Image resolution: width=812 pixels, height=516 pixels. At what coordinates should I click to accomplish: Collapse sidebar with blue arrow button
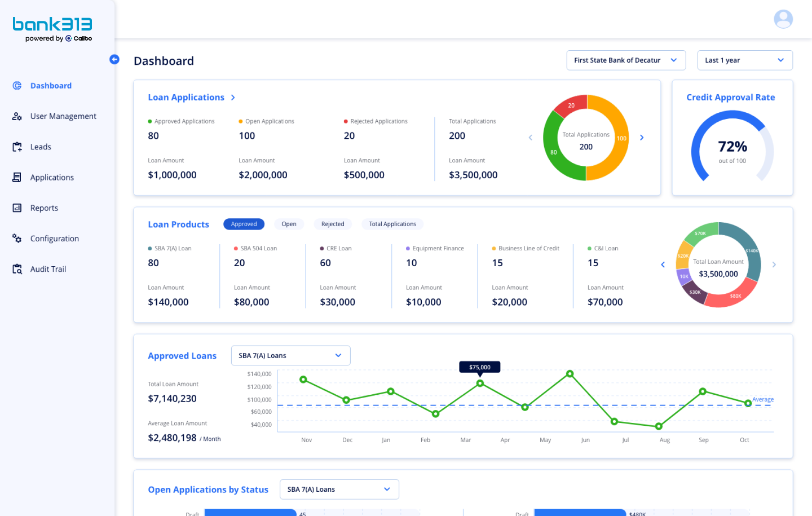coord(114,59)
